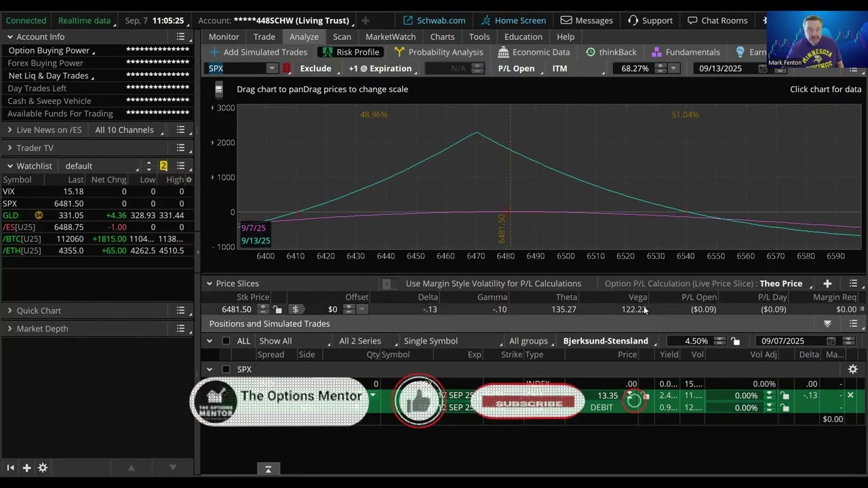Toggle the Vol Adj lock on 12 SEP row
The image size is (868, 488).
pos(785,408)
